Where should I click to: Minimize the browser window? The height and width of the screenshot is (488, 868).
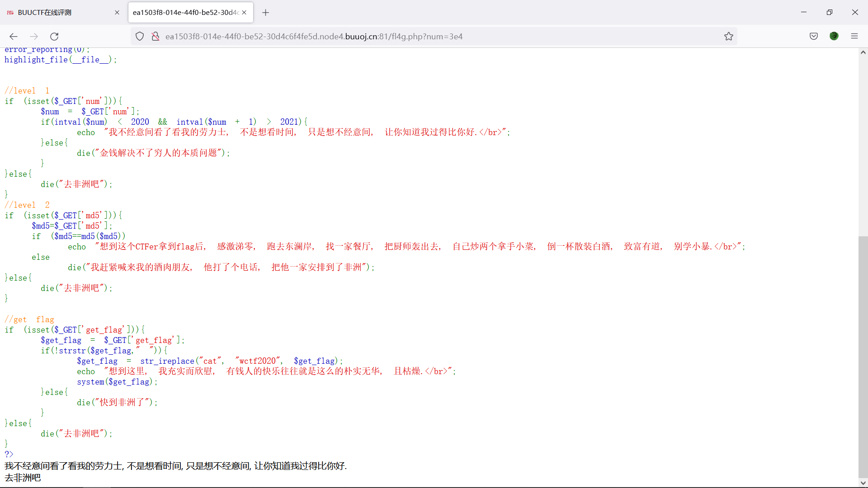pos(804,13)
